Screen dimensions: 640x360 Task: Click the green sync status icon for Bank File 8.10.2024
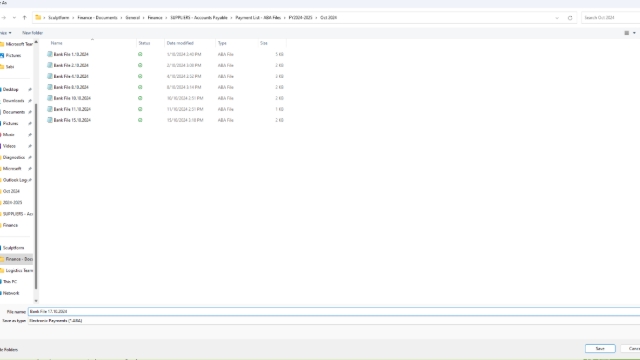pyautogui.click(x=140, y=87)
